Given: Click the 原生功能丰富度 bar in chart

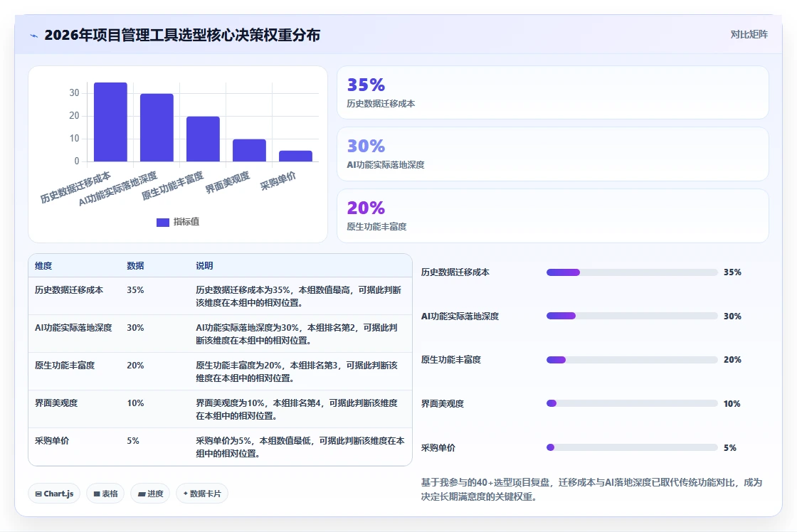Looking at the screenshot, I should (203, 139).
